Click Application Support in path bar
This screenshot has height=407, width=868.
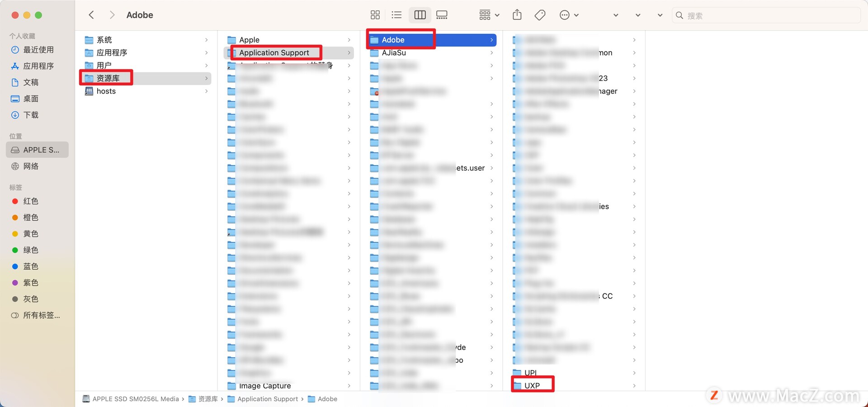click(263, 399)
